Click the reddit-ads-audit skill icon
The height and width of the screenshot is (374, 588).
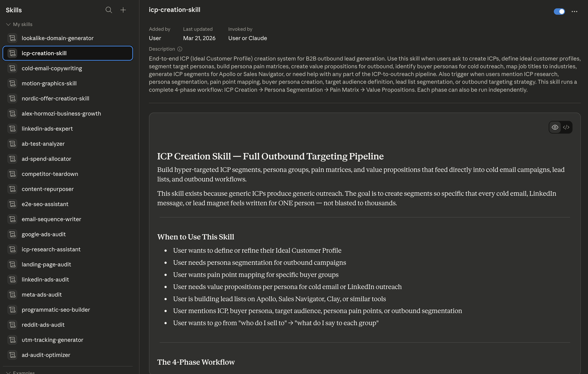point(12,325)
